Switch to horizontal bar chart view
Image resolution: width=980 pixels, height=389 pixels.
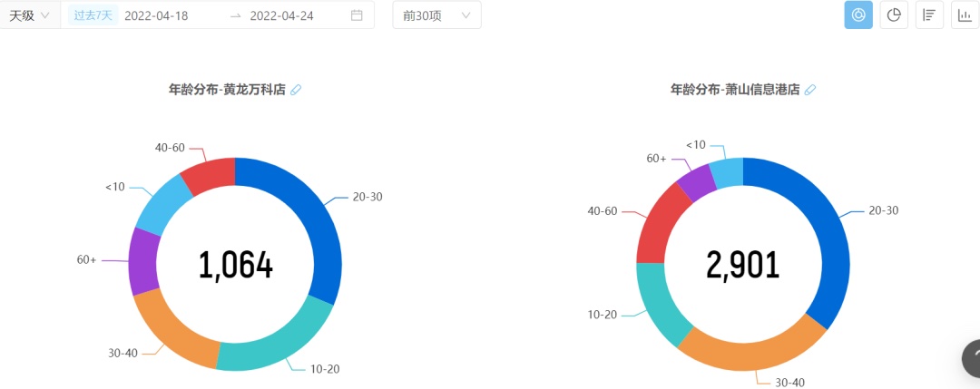pos(929,15)
